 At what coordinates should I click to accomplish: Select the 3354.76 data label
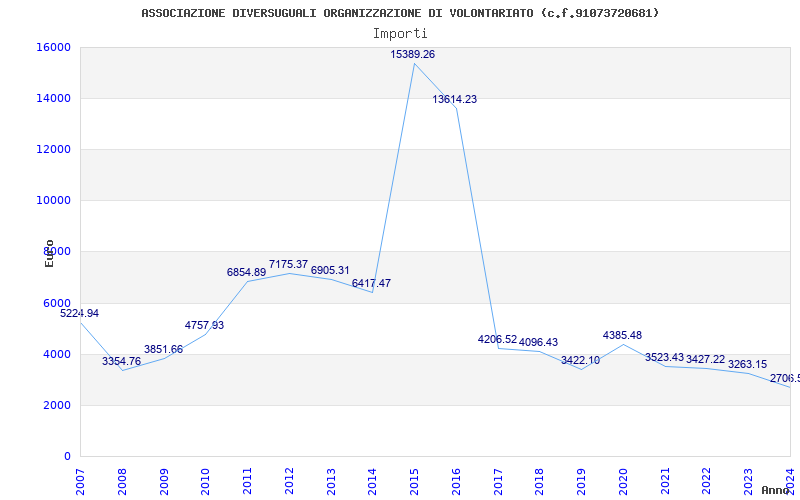[121, 361]
